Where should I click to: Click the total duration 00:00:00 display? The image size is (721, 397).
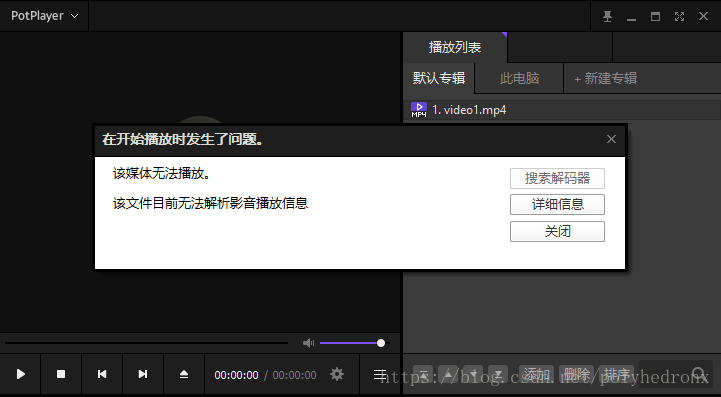pos(294,375)
